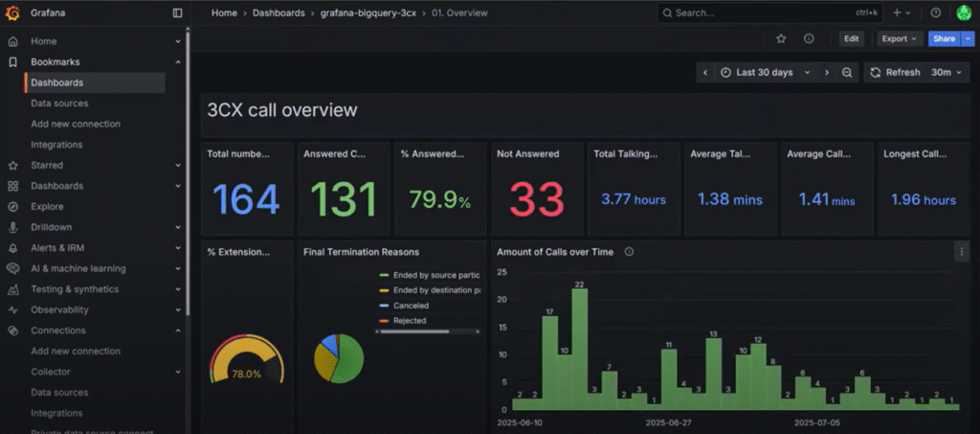
Task: Click the Grafana logo icon
Action: [x=12, y=12]
